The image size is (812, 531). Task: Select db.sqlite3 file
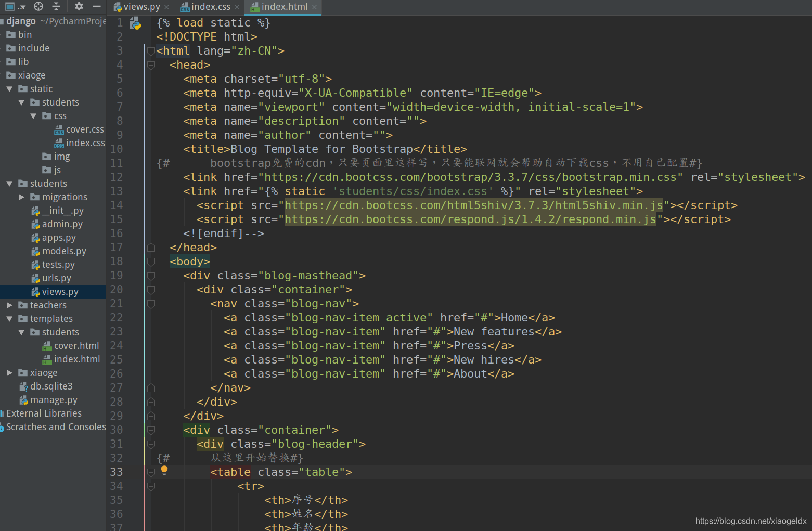point(46,386)
